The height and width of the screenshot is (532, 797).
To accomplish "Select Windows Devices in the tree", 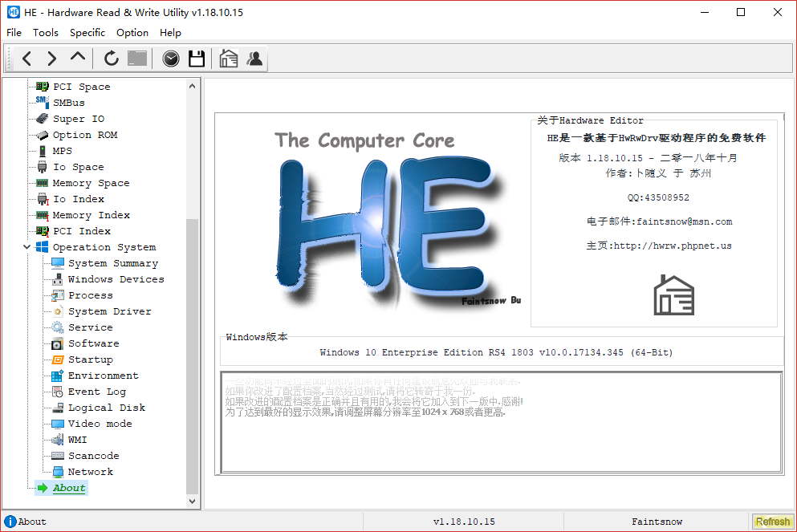I will point(116,279).
